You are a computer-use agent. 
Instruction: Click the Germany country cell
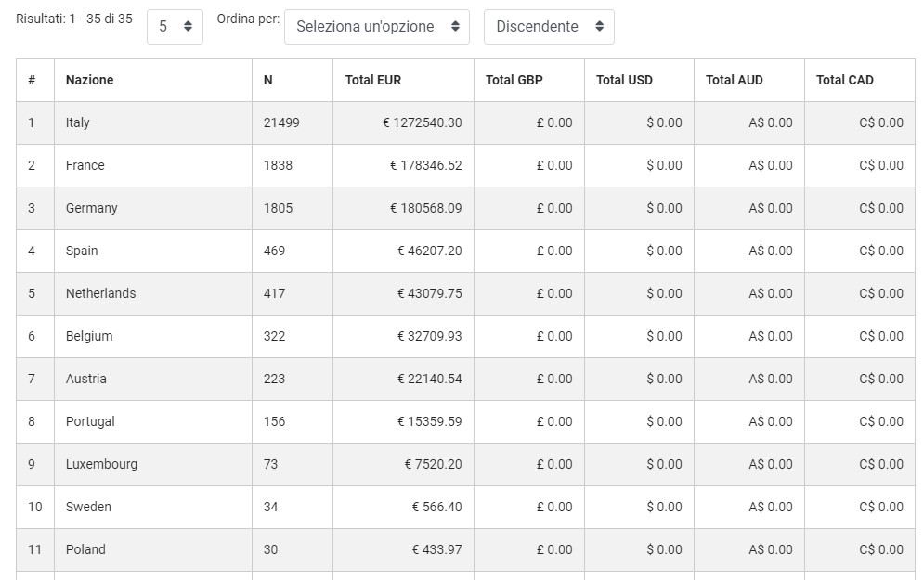click(92, 208)
